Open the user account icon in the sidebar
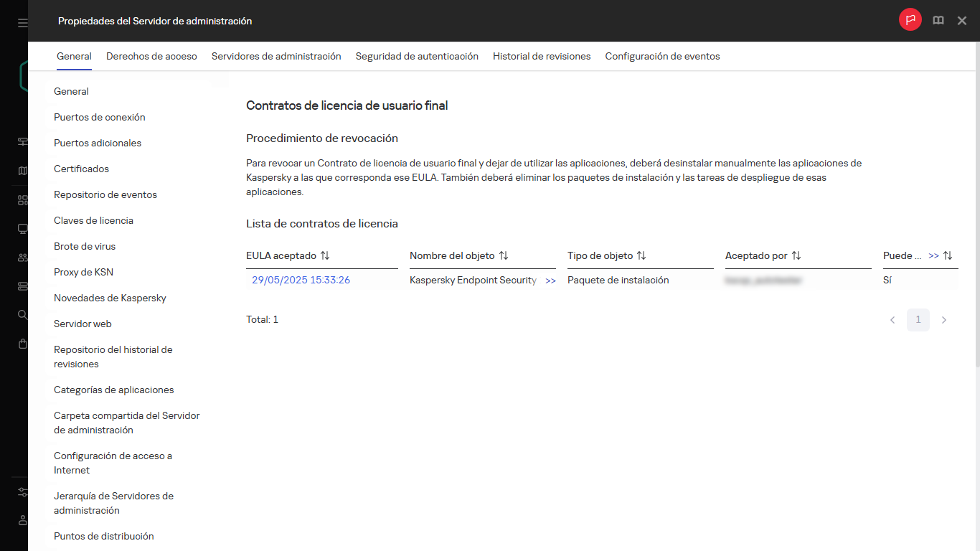 (22, 520)
